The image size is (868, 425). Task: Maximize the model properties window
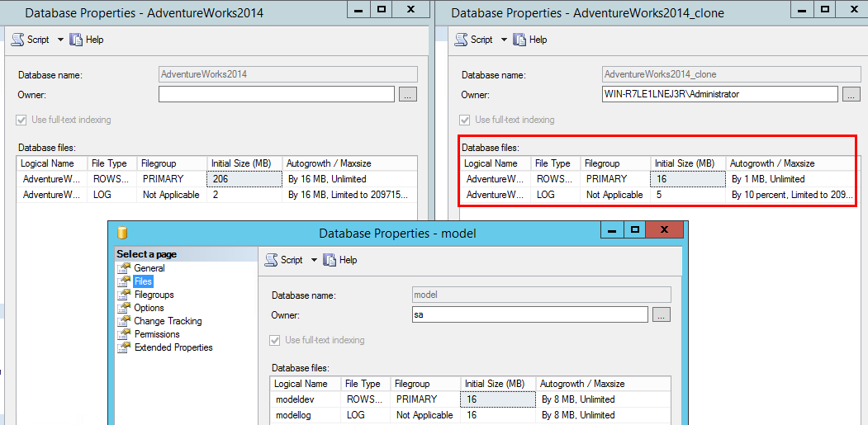635,229
